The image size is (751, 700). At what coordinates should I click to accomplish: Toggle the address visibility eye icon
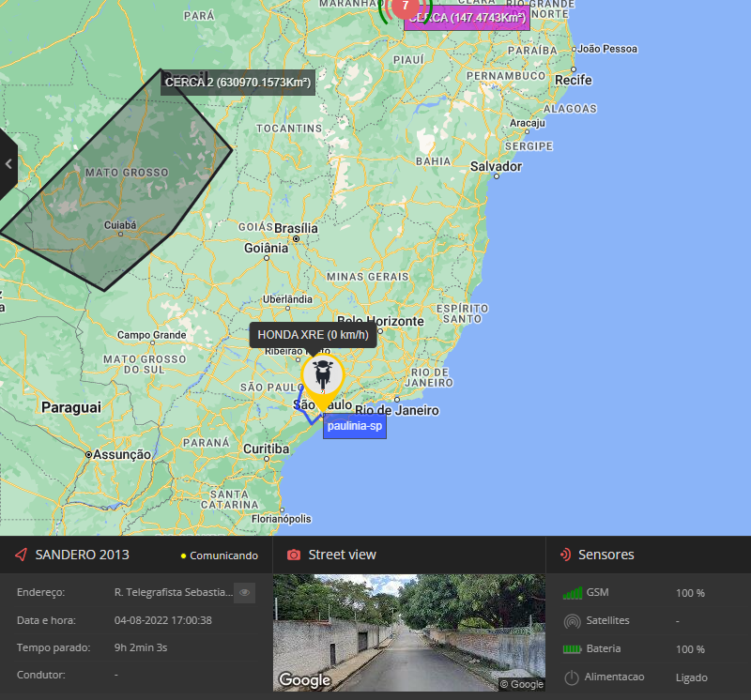point(244,593)
